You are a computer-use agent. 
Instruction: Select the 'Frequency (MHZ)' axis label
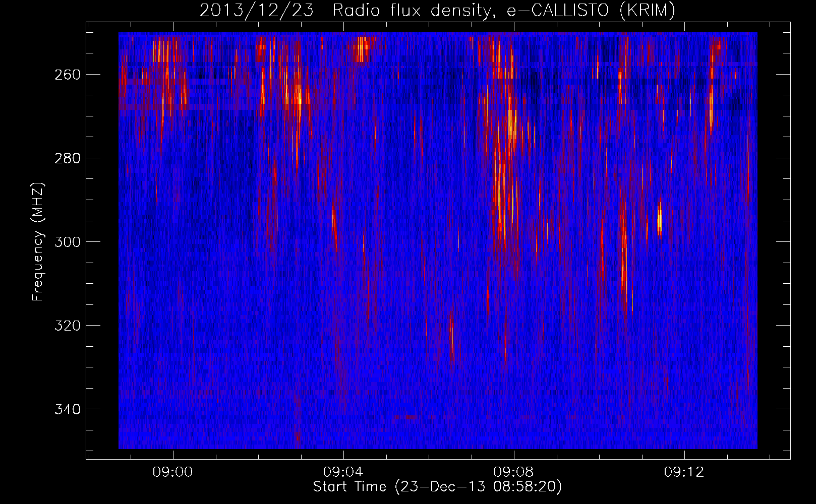(x=38, y=242)
